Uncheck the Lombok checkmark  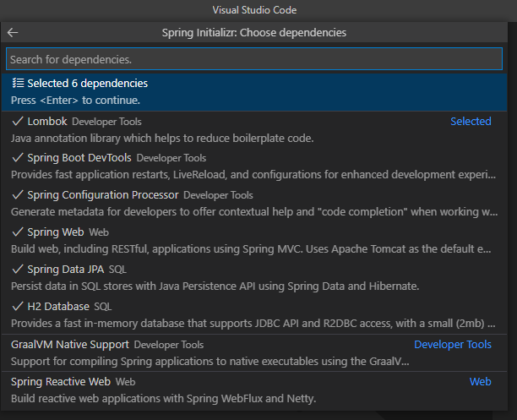(18, 122)
